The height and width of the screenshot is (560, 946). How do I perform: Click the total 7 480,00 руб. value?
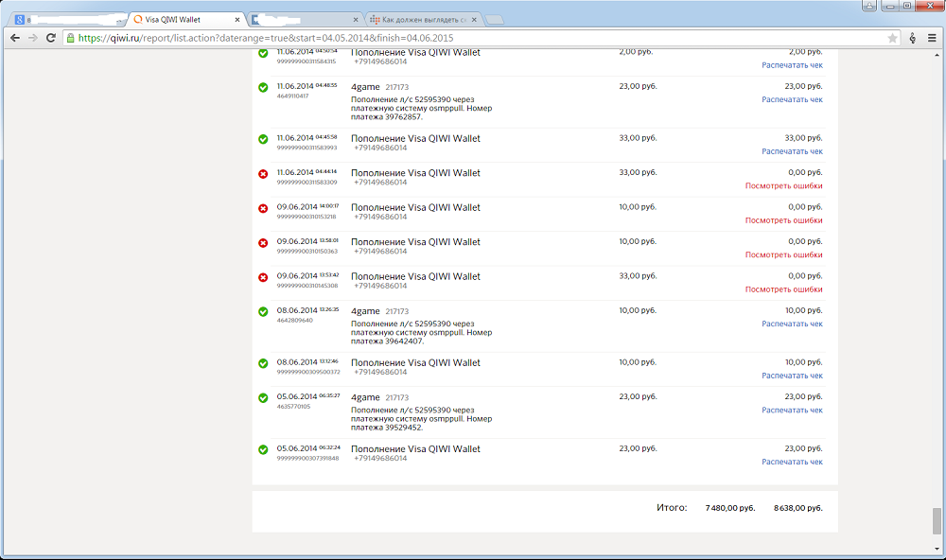click(x=730, y=508)
